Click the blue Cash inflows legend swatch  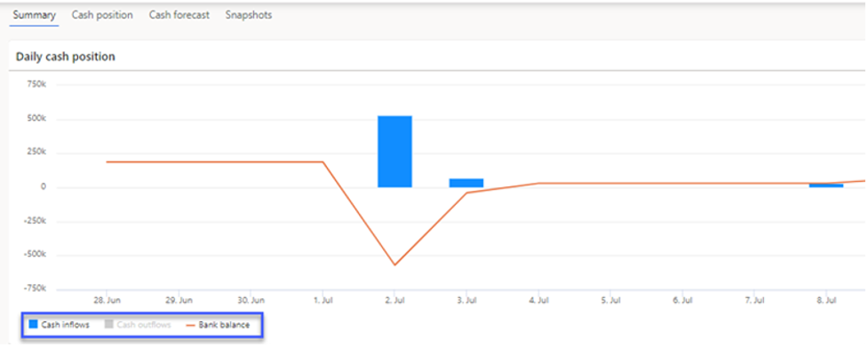33,324
